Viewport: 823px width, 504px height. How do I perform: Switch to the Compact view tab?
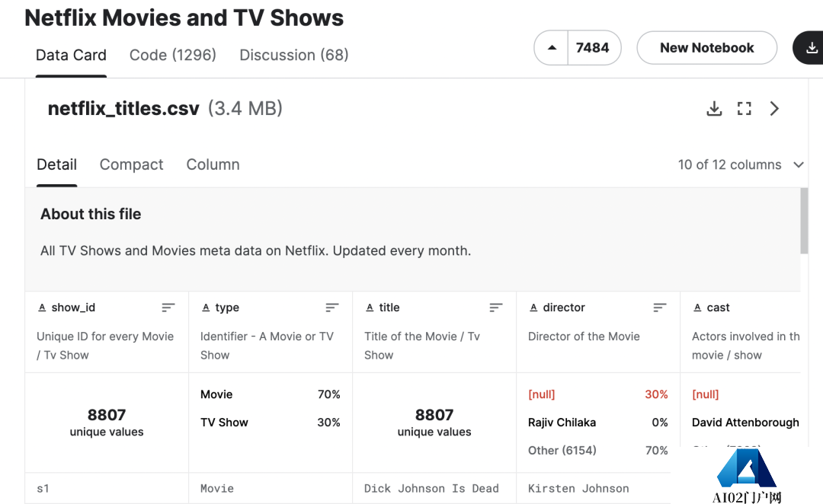[131, 165]
